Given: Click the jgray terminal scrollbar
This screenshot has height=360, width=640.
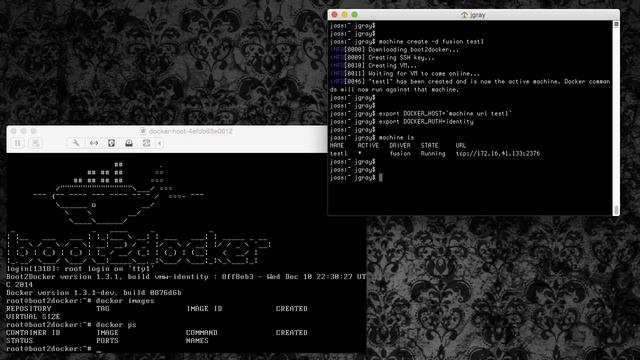Looking at the screenshot, I should tap(616, 118).
